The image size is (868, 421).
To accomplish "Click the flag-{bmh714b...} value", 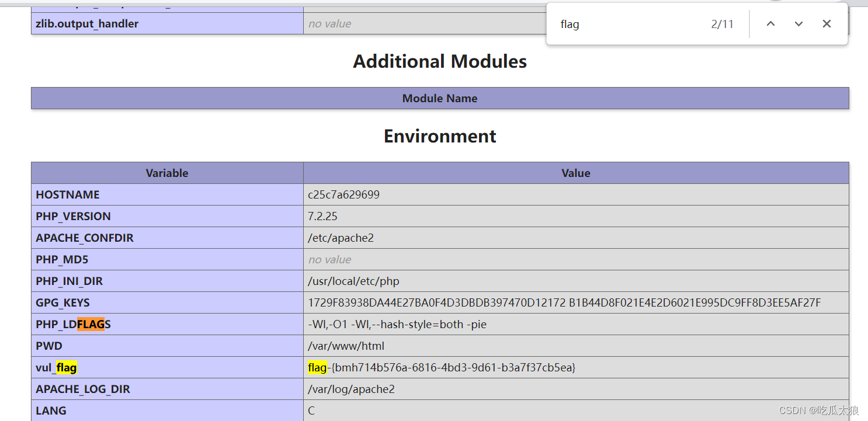I will coord(442,367).
